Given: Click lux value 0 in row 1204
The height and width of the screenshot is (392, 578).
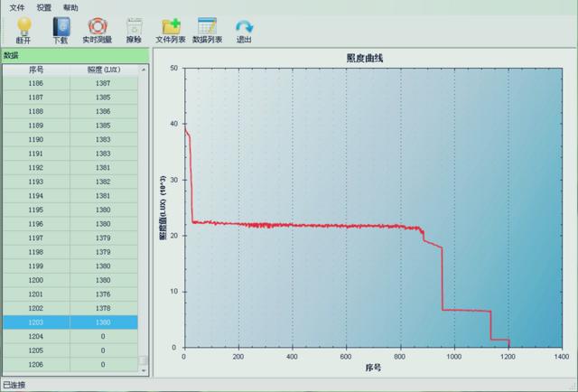Looking at the screenshot, I should click(x=103, y=336).
